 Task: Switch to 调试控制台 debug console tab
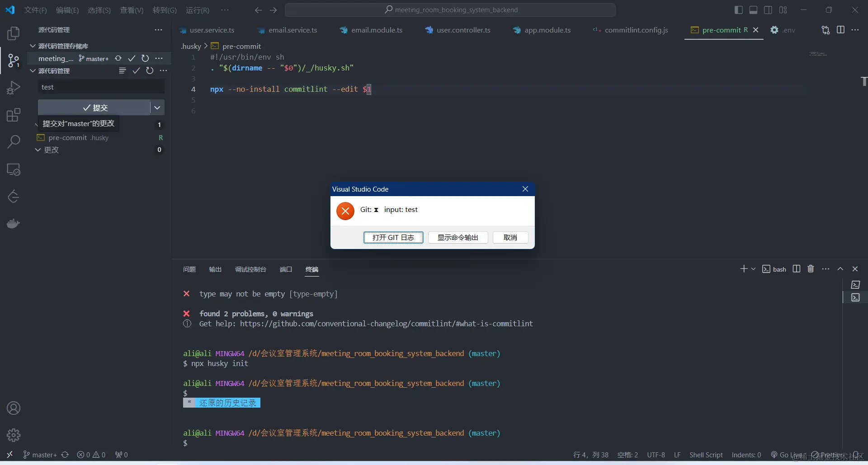pos(250,269)
